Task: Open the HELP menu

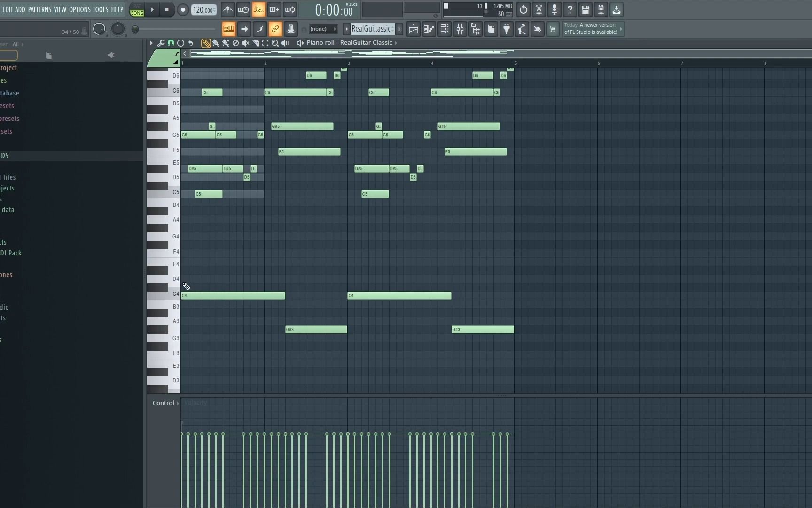Action: [117, 9]
